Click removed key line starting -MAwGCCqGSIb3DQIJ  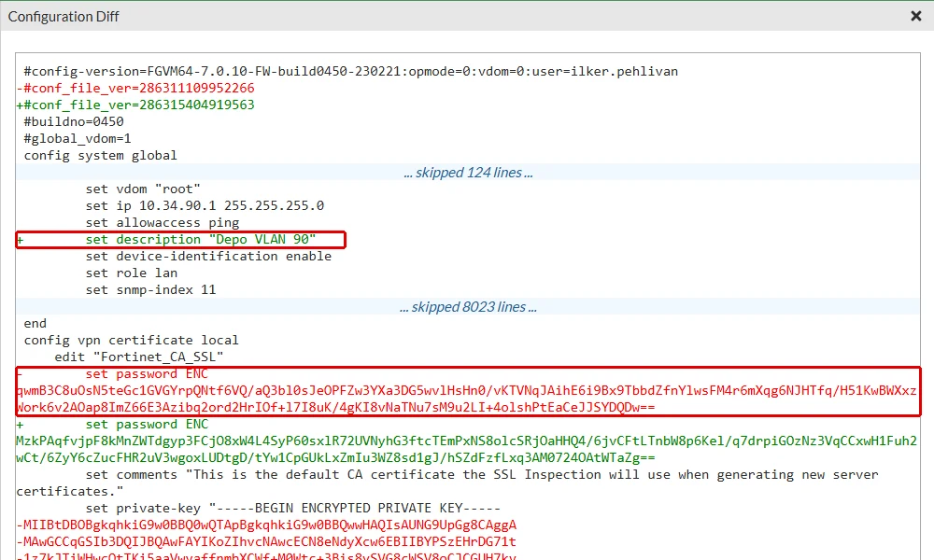tap(266, 542)
